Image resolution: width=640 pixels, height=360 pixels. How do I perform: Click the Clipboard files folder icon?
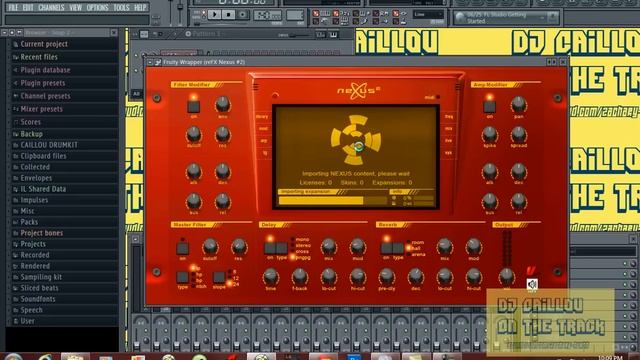coord(16,156)
